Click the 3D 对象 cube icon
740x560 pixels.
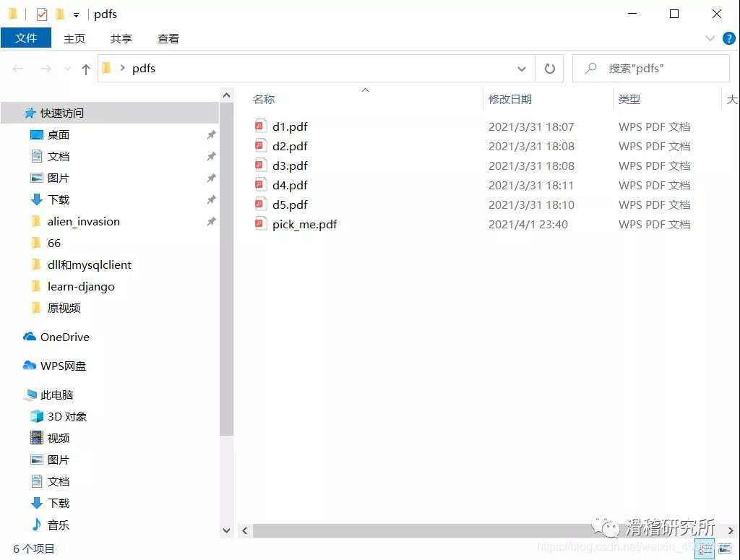tap(36, 417)
